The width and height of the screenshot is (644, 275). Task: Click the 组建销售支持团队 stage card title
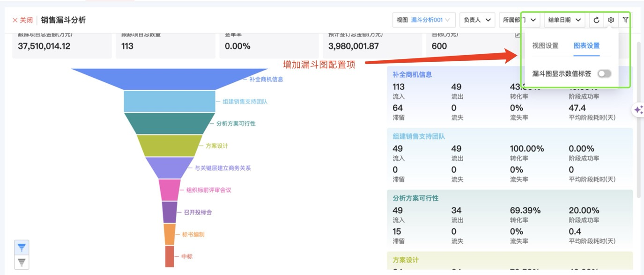point(419,137)
